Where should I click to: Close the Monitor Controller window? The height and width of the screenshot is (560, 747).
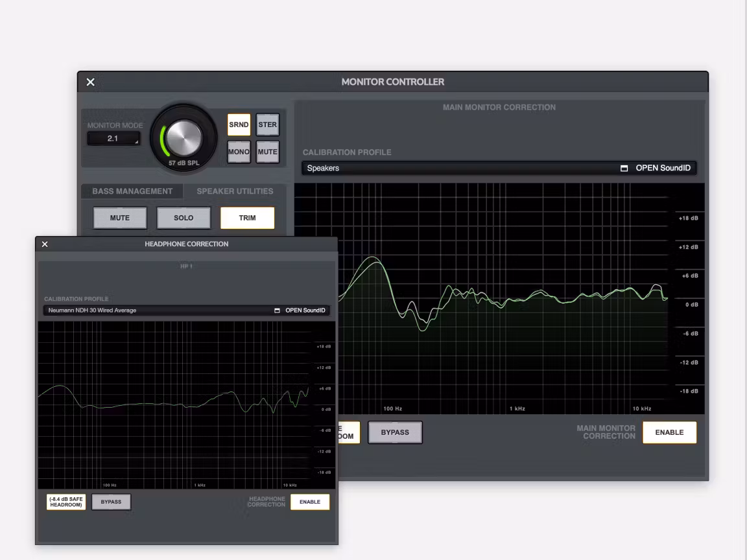click(91, 82)
